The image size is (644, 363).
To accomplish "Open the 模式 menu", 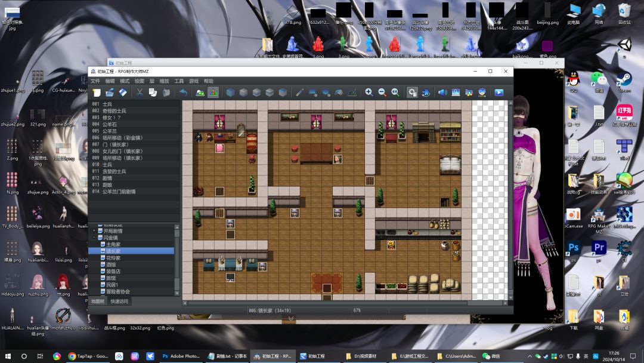I will tap(125, 81).
